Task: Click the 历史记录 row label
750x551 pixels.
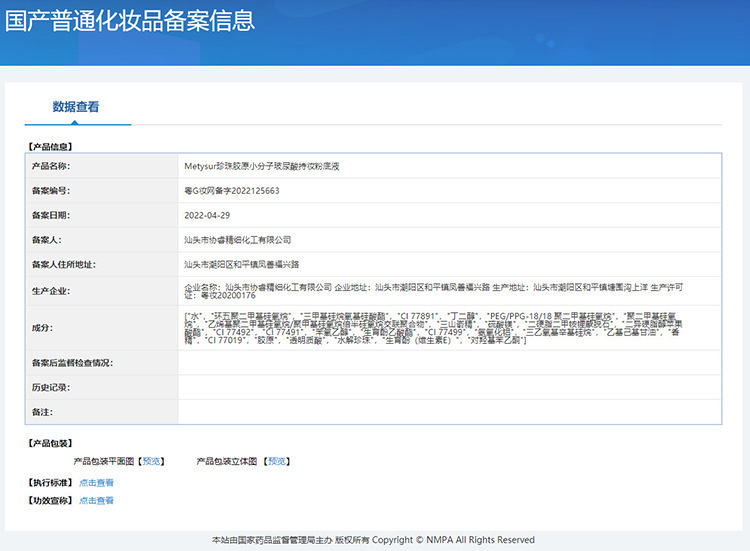Action: coord(51,387)
